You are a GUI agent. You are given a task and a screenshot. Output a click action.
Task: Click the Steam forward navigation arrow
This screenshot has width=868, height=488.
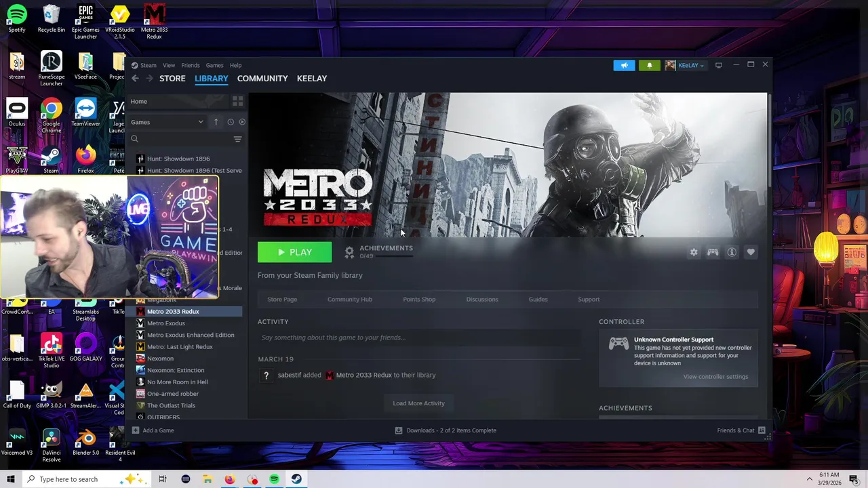tap(150, 79)
